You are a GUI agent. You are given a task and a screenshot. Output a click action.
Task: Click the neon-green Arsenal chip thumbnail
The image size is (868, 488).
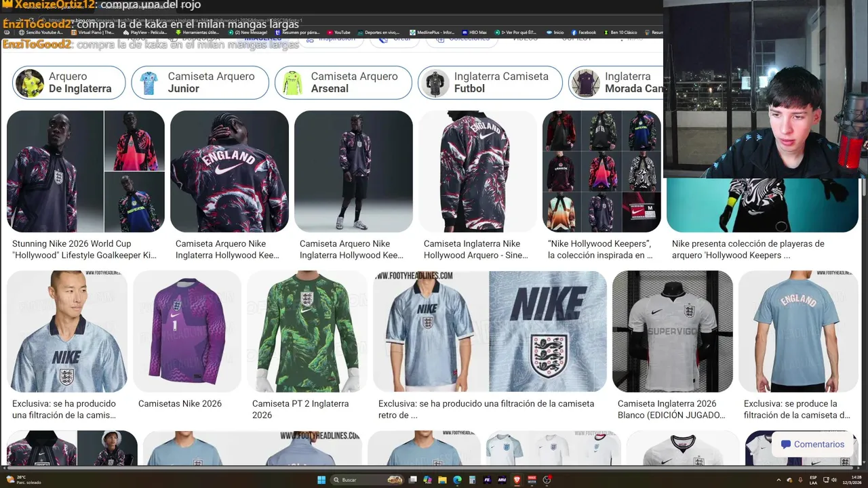click(292, 83)
